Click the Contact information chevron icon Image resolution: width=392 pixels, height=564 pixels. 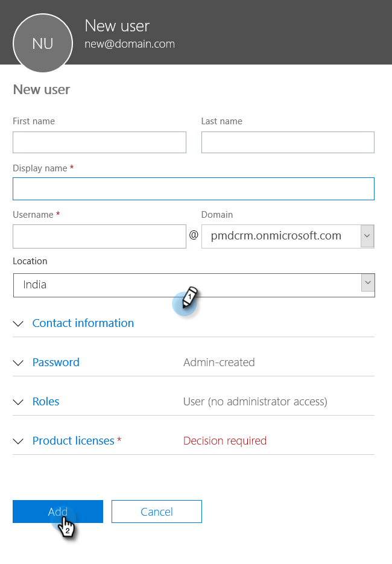(x=17, y=324)
